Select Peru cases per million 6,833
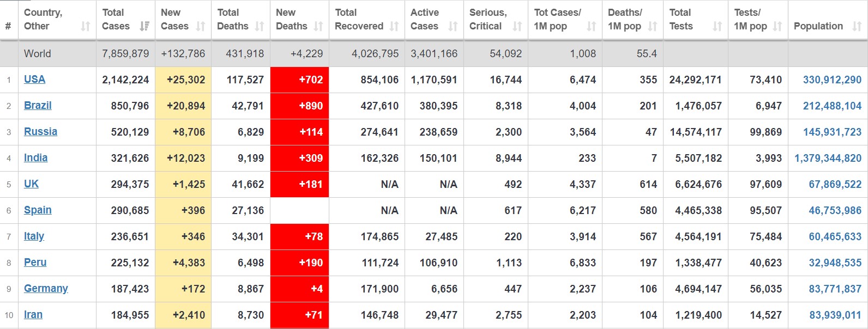The width and height of the screenshot is (868, 329). [583, 263]
